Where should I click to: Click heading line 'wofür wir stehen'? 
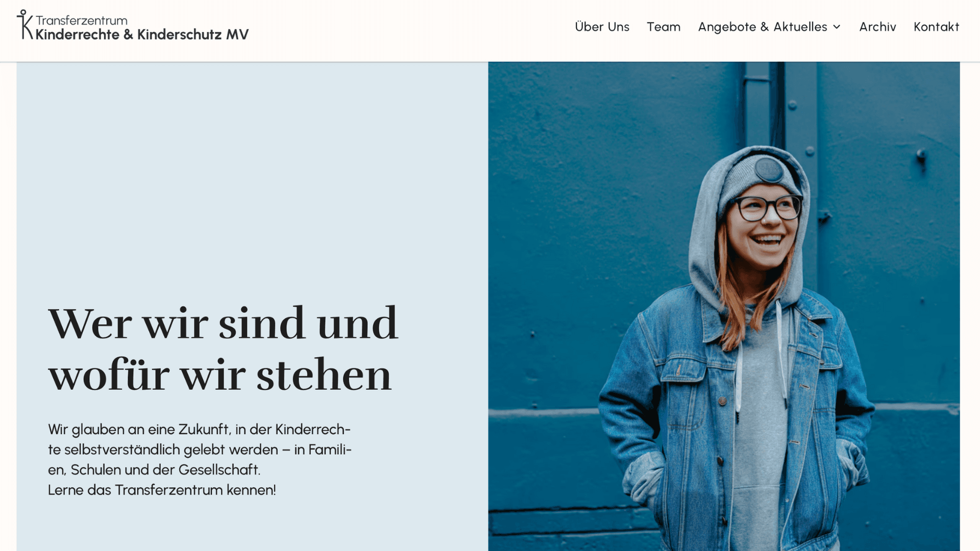[x=220, y=375]
